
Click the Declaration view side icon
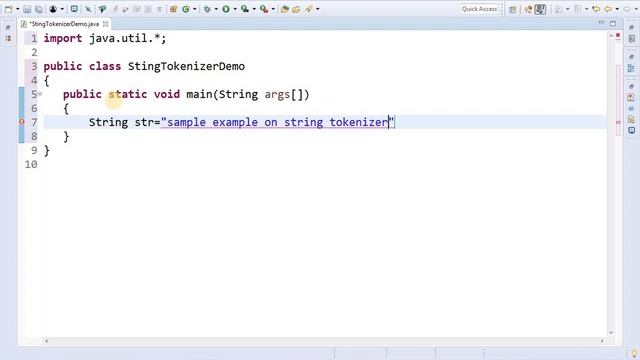631,120
